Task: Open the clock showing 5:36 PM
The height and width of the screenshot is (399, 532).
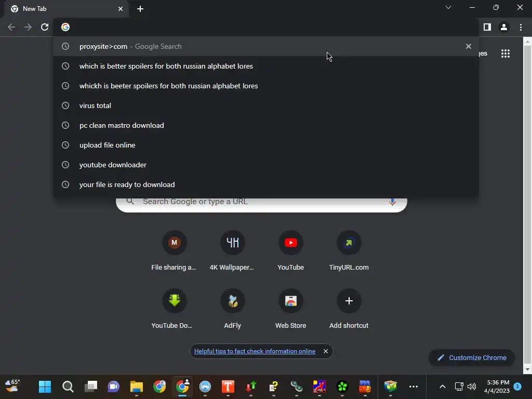Action: (498, 387)
